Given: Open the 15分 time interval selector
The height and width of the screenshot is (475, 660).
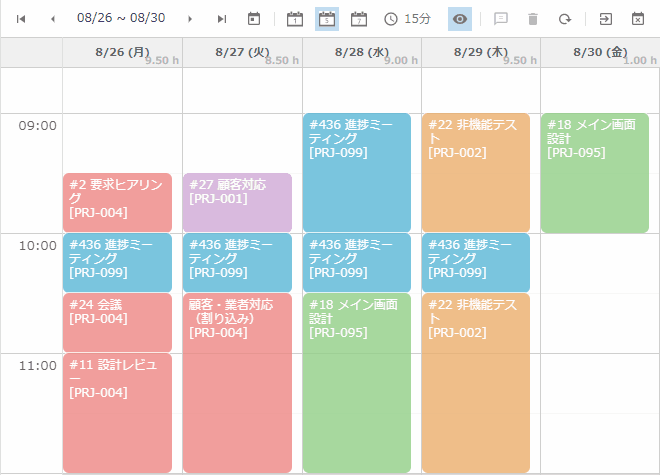Looking at the screenshot, I should [x=409, y=18].
